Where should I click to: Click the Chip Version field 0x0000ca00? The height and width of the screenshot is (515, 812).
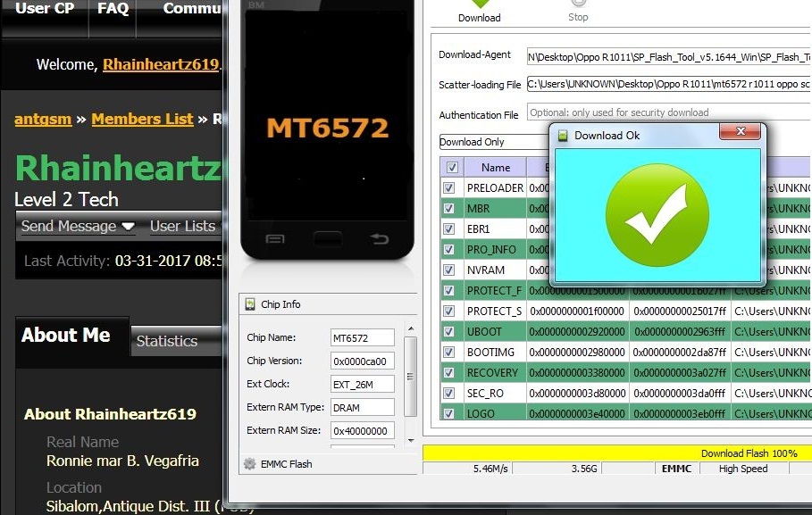click(363, 361)
